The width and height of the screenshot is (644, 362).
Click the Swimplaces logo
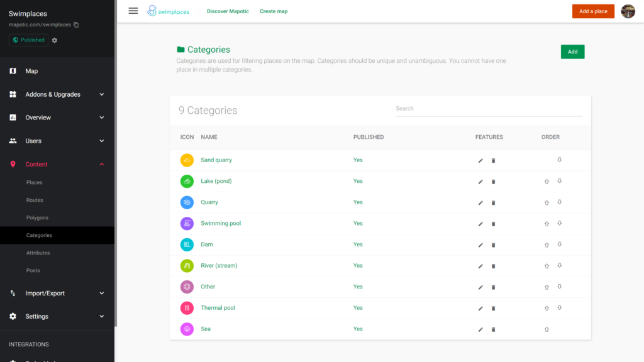(x=169, y=11)
